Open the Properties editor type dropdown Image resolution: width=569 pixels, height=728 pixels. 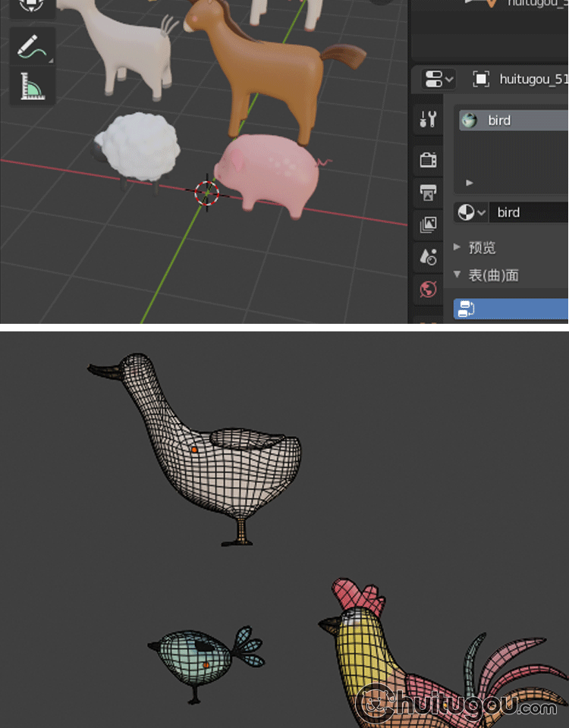438,79
